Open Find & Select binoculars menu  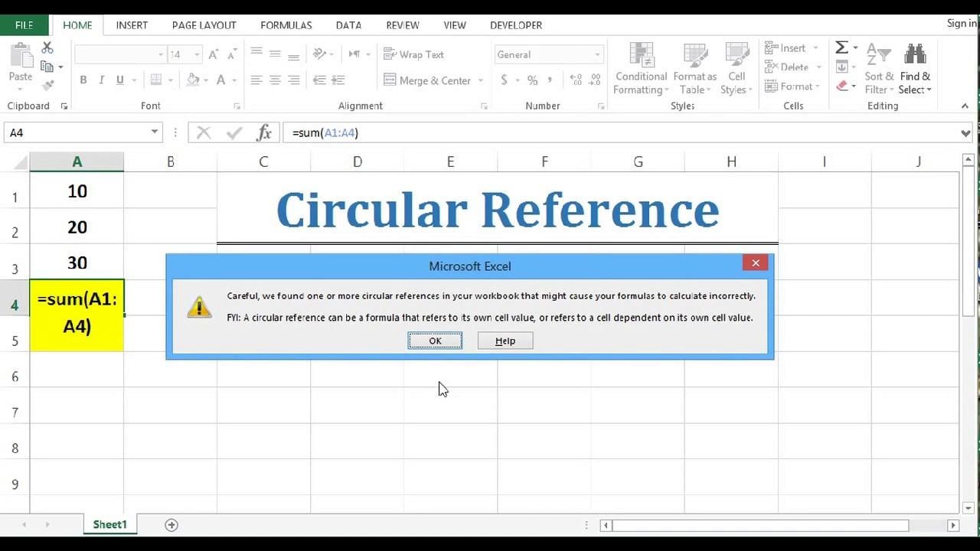coord(915,69)
